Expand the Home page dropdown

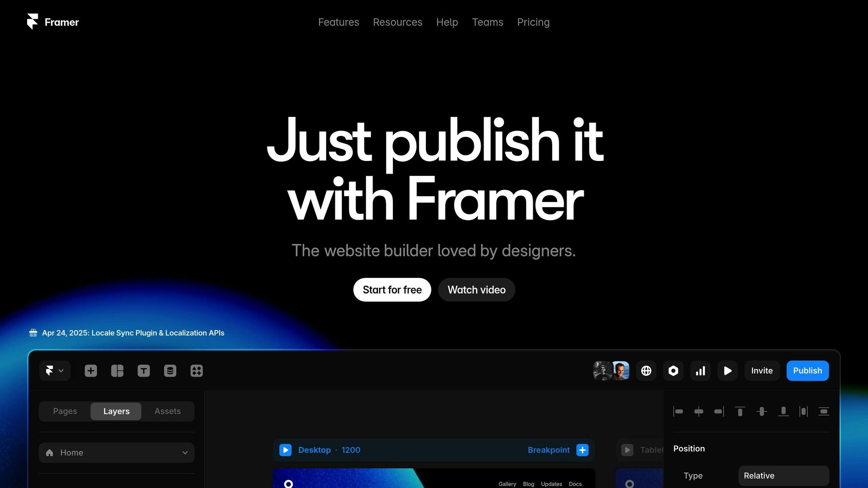(117, 453)
